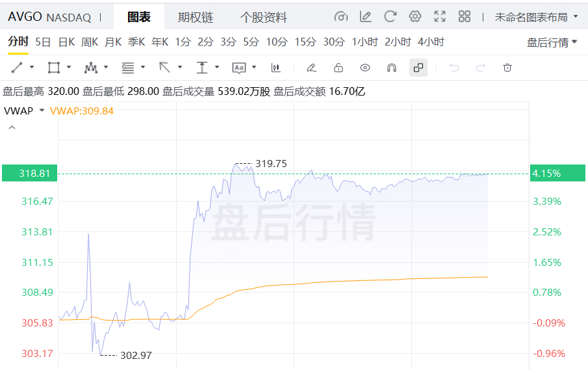This screenshot has width=588, height=370.
Task: Enter fullscreen chart mode
Action: click(x=440, y=16)
